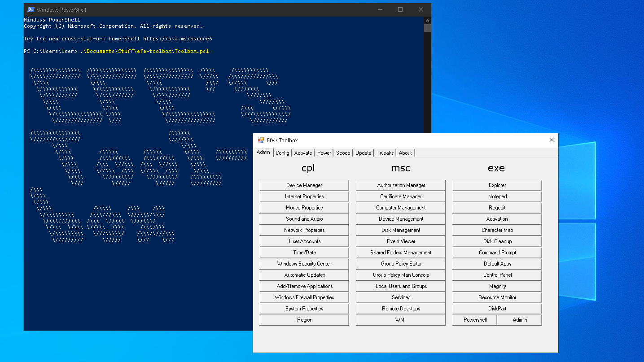Click Group Policy Man Console
The height and width of the screenshot is (362, 644).
tap(401, 275)
